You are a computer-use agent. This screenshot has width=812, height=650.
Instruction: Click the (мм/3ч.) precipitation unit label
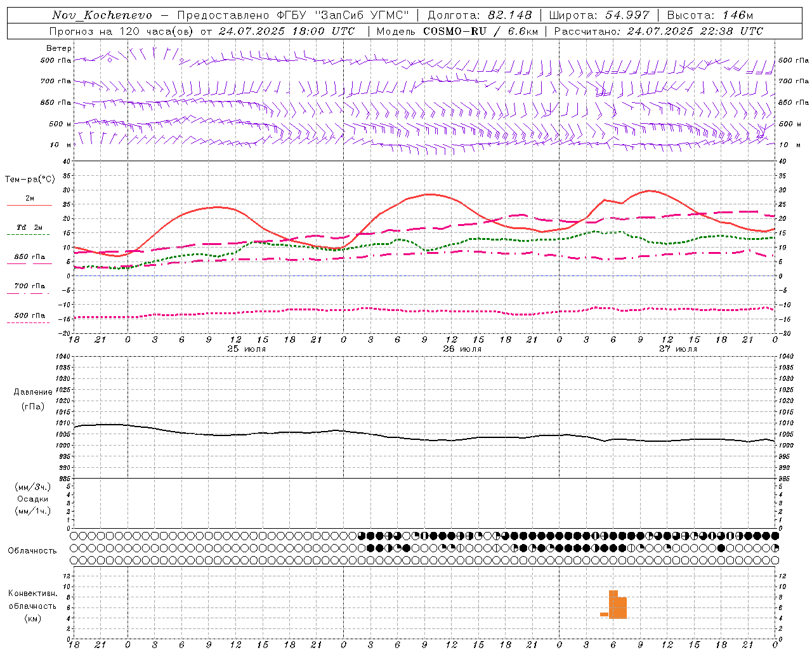pos(33,487)
